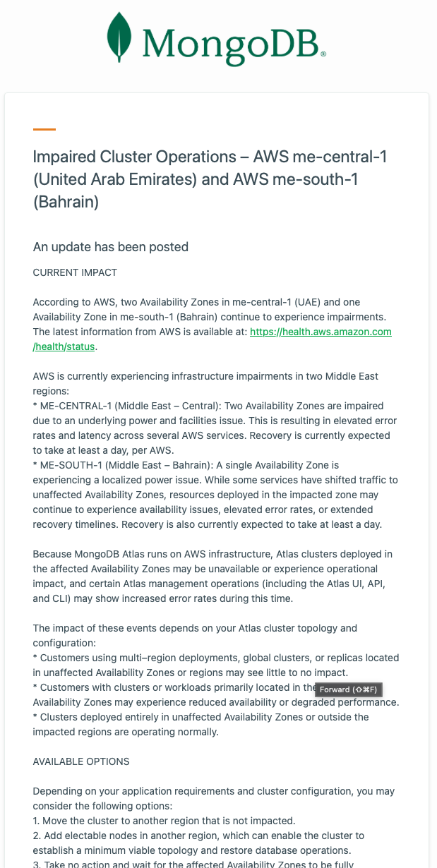437x868 pixels.
Task: Select the CURRENT IMPACT section heading
Action: point(75,272)
